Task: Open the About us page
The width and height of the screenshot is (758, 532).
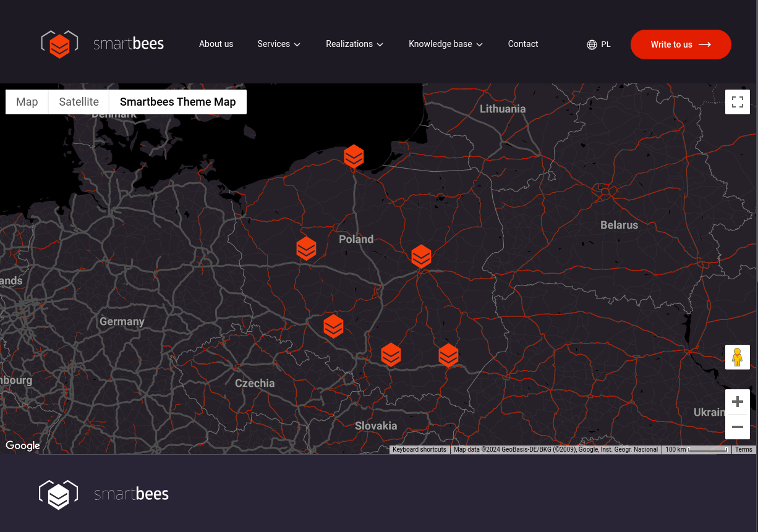Action: (216, 44)
